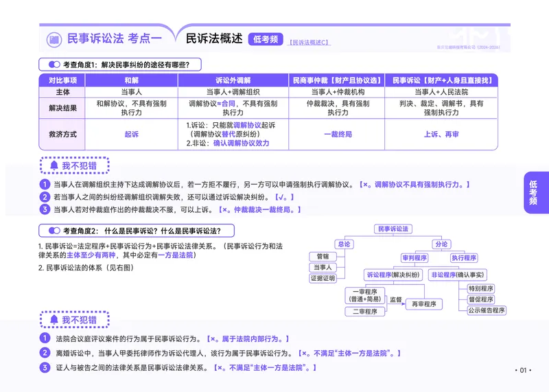Click the 特别程序 node
This screenshot has width=549, height=392.
[x=481, y=288]
